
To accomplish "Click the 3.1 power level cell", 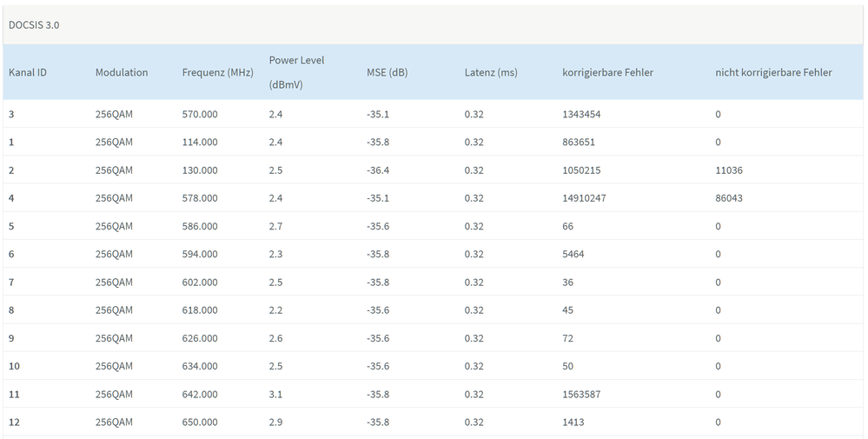I will [275, 394].
